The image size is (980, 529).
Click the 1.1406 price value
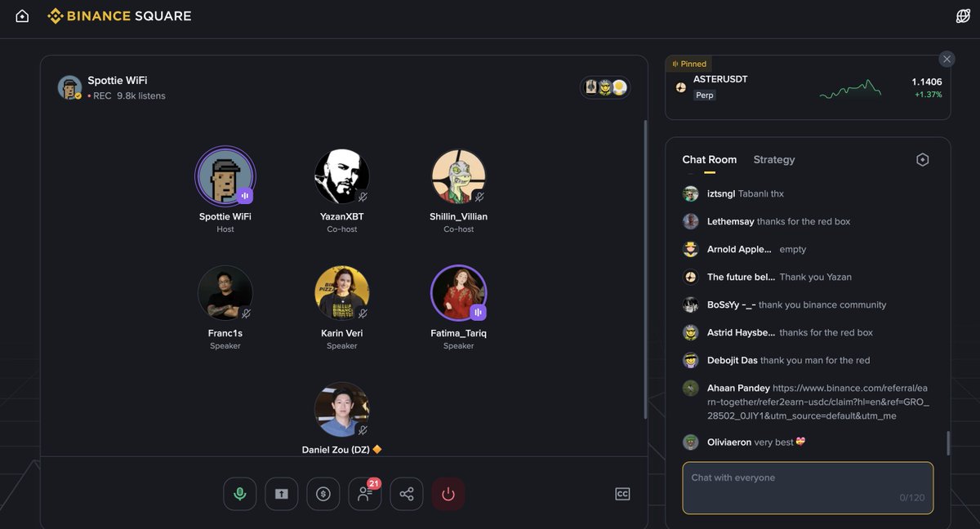coord(927,82)
